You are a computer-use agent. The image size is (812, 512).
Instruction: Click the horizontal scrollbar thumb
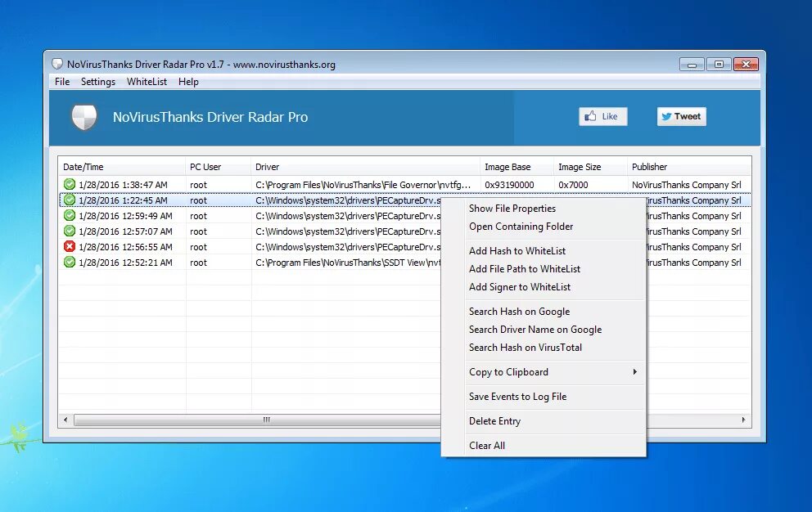pyautogui.click(x=266, y=420)
